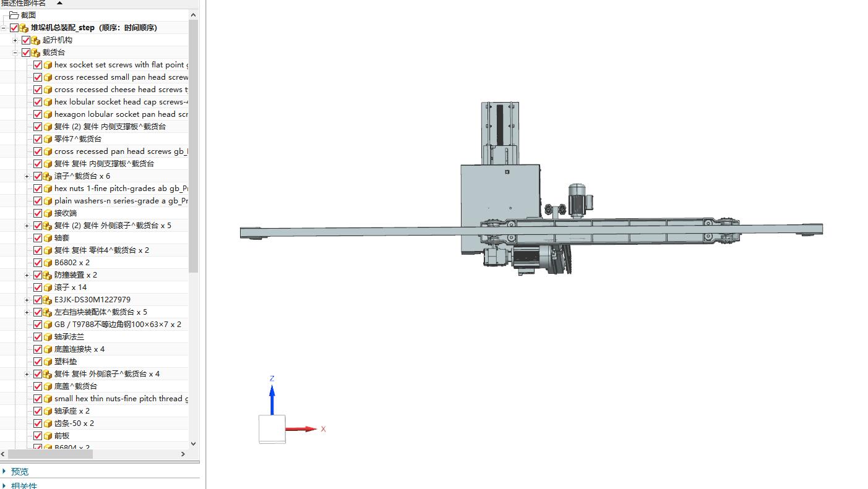Viewport: 868px width, 489px height.
Task: Click the part icon of GB / T9788不等边角钢
Action: (48, 325)
